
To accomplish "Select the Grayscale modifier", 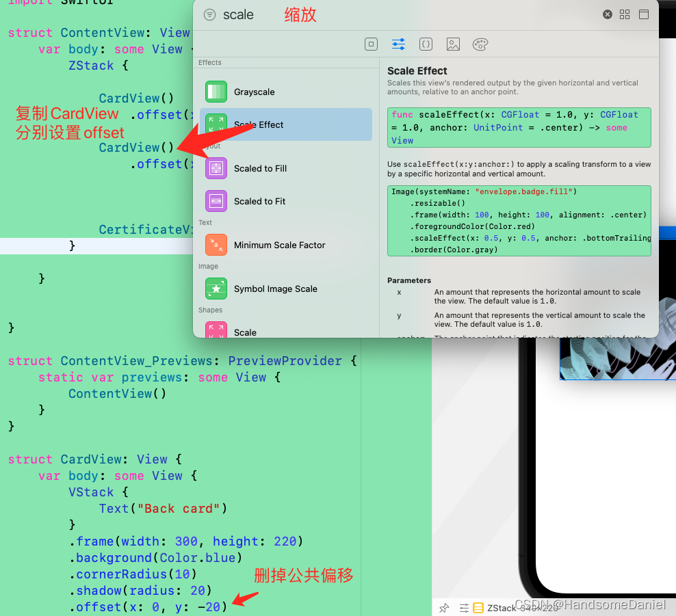I will coord(285,92).
